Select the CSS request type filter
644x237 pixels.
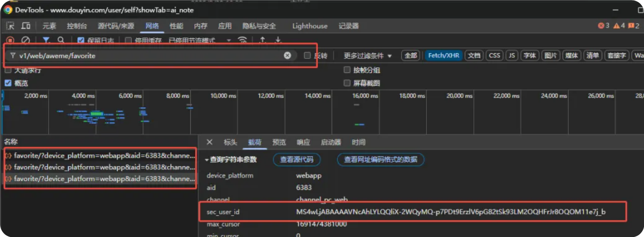click(494, 55)
